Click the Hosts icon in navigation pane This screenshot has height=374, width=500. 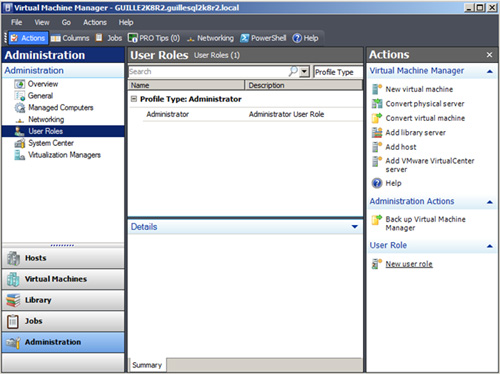pyautogui.click(x=13, y=258)
